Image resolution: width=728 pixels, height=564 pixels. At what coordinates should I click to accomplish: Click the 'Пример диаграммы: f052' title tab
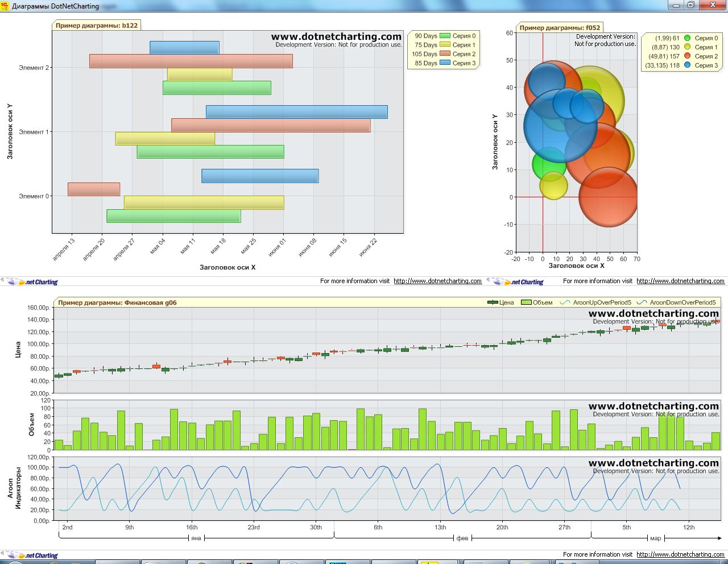point(560,27)
